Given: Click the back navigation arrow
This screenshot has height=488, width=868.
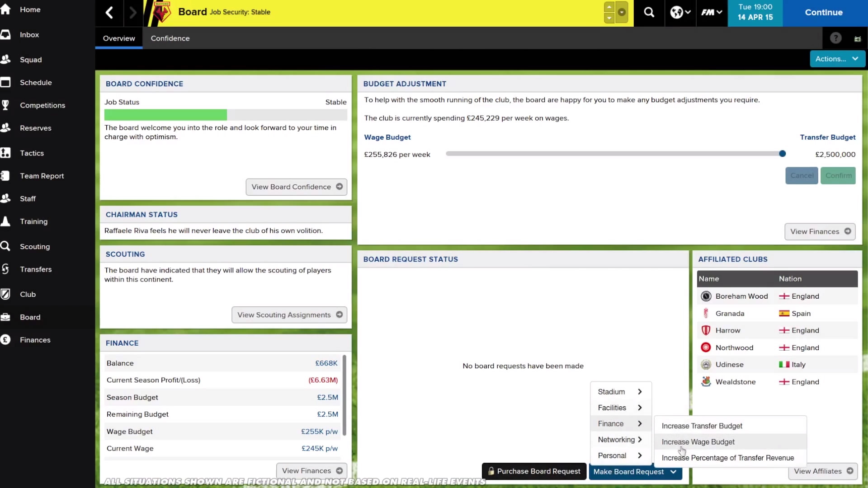Looking at the screenshot, I should [109, 13].
